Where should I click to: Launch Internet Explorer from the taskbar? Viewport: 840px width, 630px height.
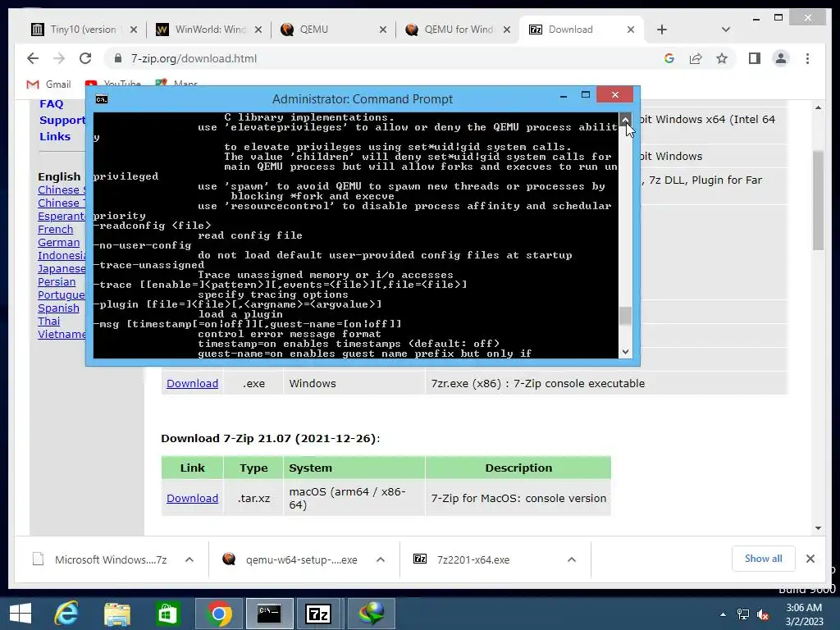click(x=67, y=614)
